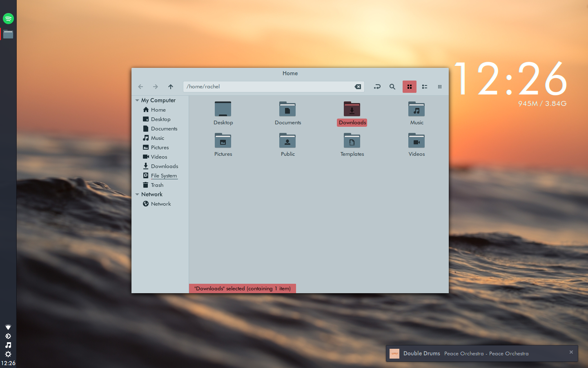Open the file search magnifier
This screenshot has width=588, height=368.
392,87
